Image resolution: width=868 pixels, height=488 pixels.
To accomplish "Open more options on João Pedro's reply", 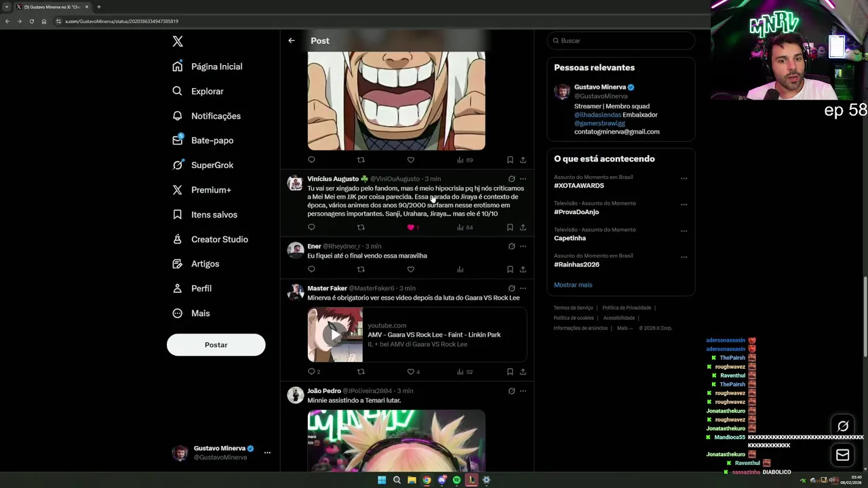I will point(523,391).
